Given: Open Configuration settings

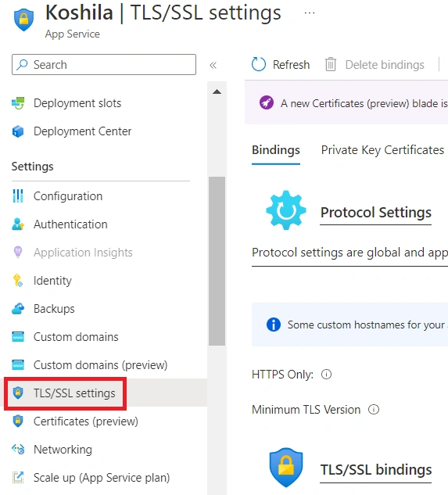Looking at the screenshot, I should click(68, 196).
